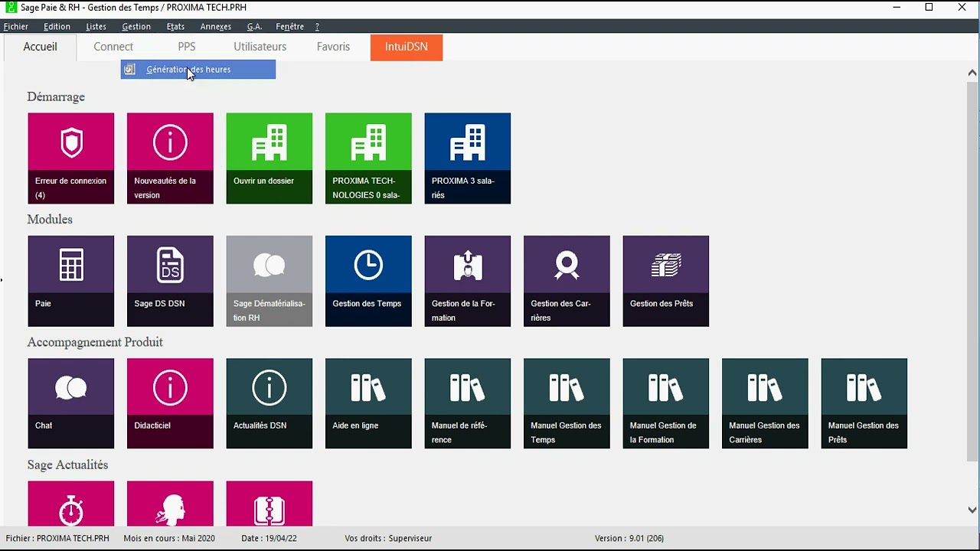Click scrollbar down arrow

point(972,510)
